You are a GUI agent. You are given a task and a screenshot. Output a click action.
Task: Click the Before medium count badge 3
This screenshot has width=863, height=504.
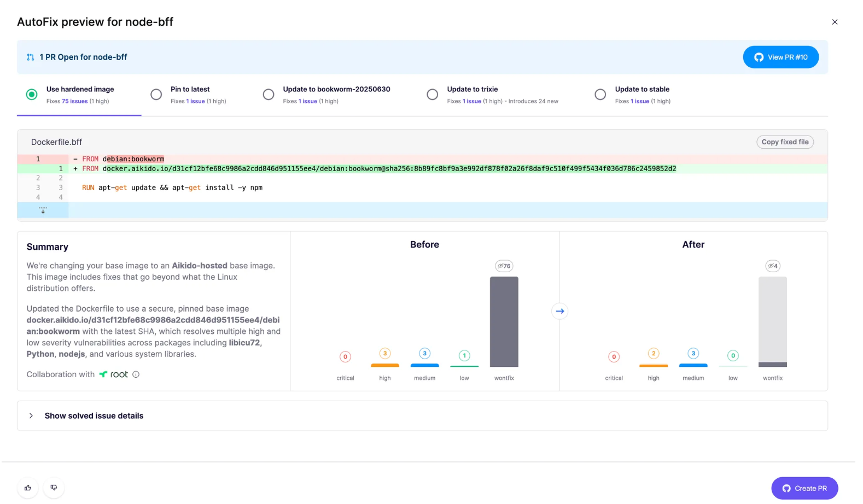(424, 353)
